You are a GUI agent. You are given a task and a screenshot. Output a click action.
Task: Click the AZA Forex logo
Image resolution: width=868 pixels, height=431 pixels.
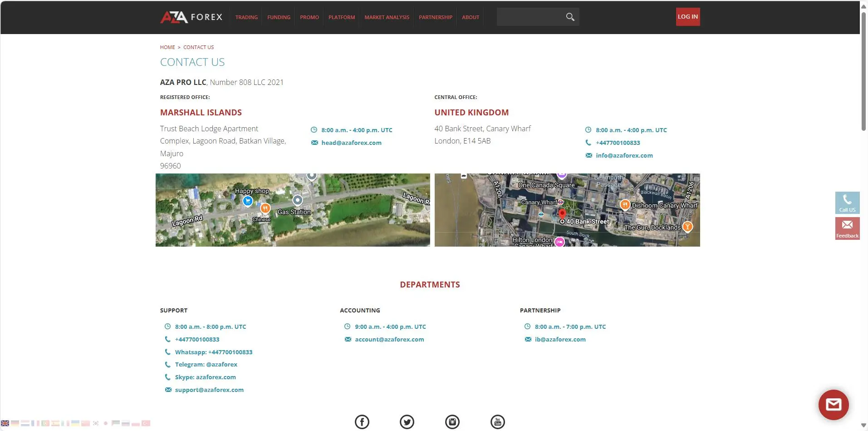[191, 17]
